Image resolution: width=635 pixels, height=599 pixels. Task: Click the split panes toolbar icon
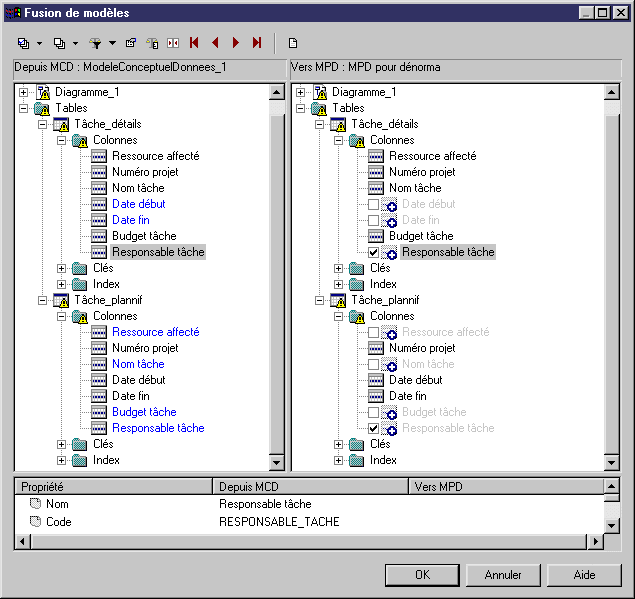pos(173,43)
